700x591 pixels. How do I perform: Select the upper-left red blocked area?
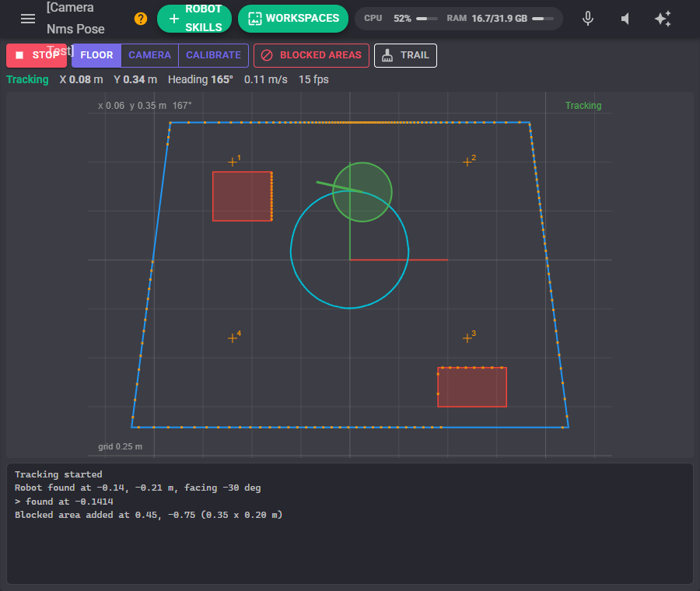pos(243,197)
